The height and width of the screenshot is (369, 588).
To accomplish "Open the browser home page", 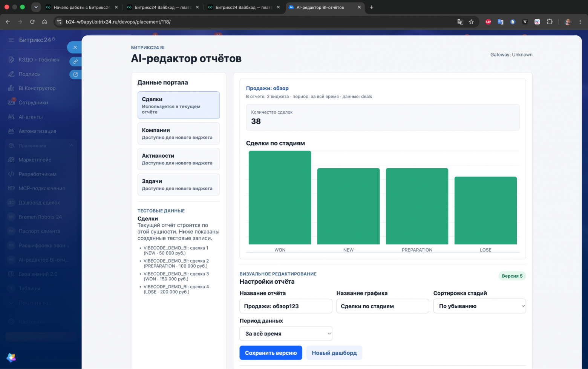I will (44, 22).
